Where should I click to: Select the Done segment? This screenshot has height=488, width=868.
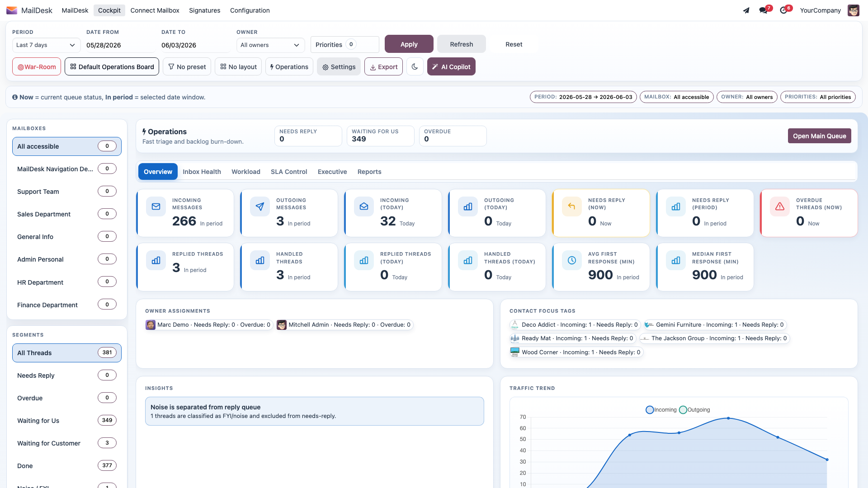coord(67,466)
